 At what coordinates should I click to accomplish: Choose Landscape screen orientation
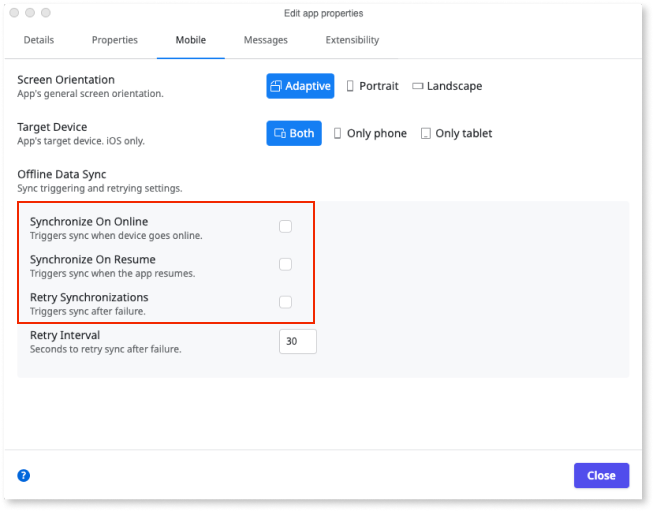[x=447, y=86]
